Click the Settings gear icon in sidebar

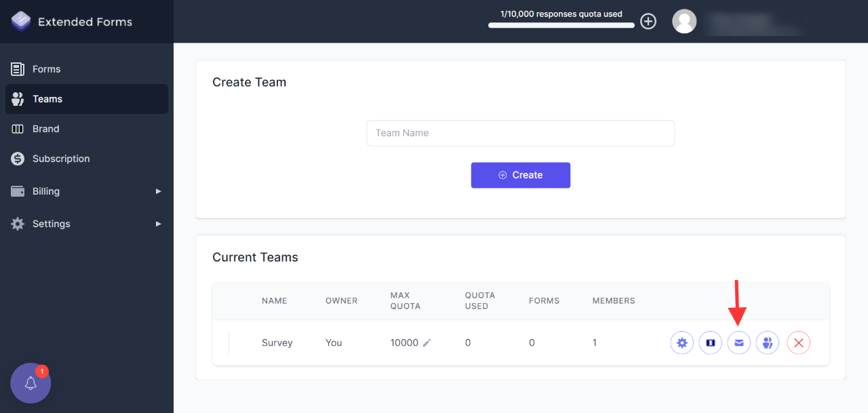18,224
